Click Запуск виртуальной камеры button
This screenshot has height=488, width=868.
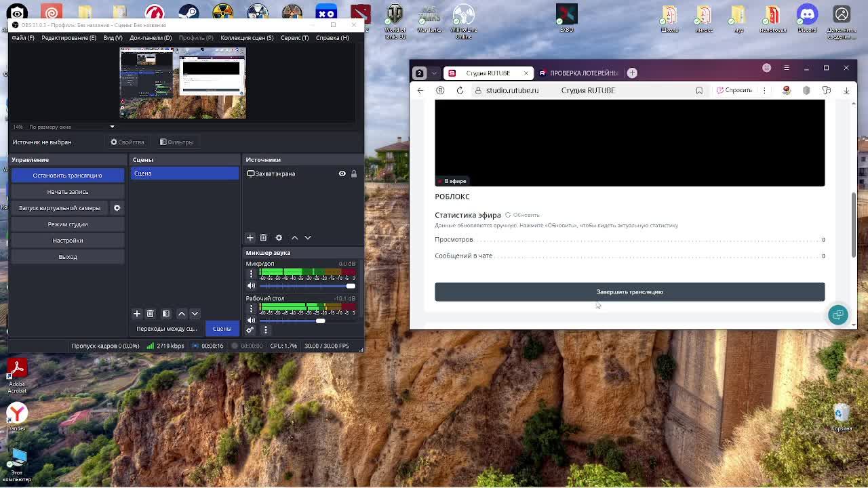click(x=60, y=208)
